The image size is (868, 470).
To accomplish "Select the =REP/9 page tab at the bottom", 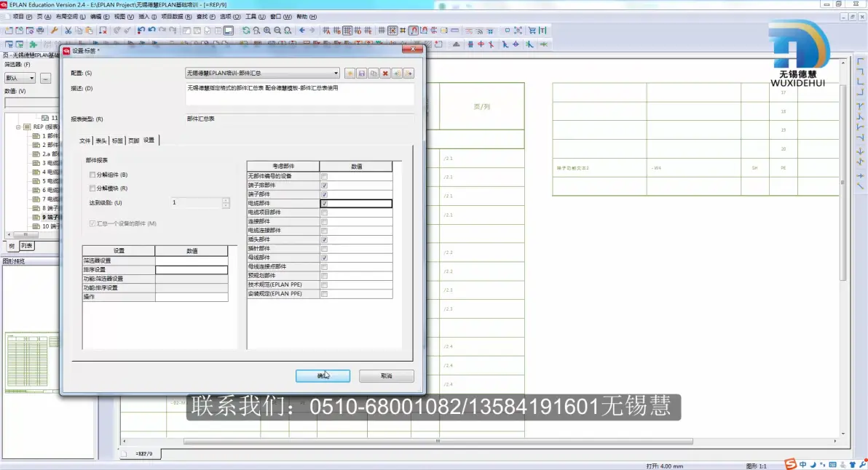I will pos(144,454).
